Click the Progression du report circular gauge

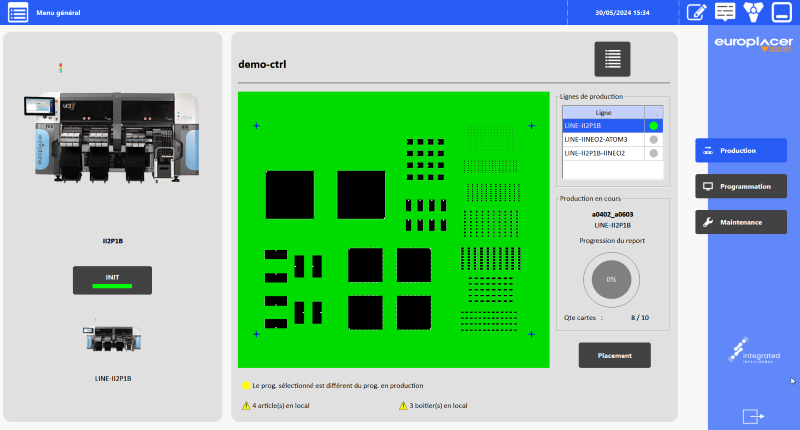(610, 279)
